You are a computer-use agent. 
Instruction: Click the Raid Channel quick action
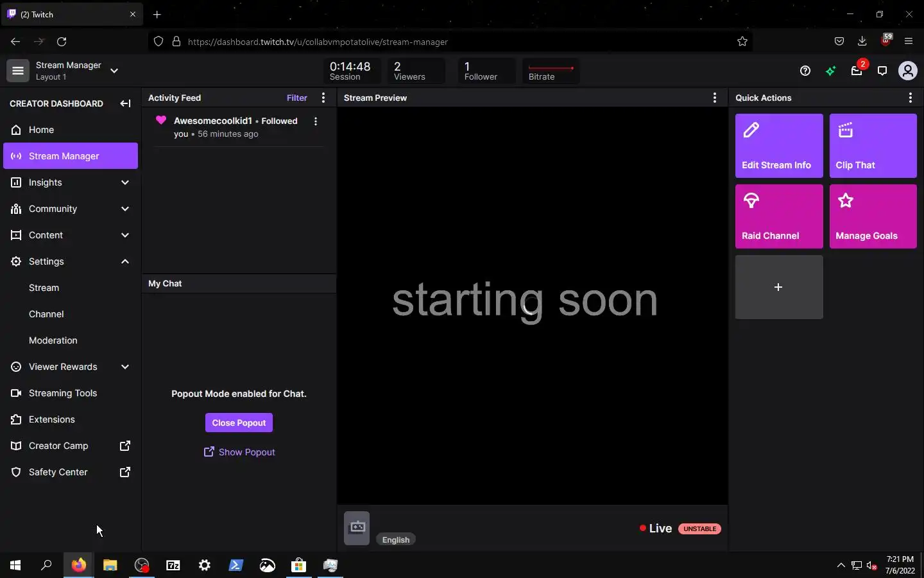(779, 216)
